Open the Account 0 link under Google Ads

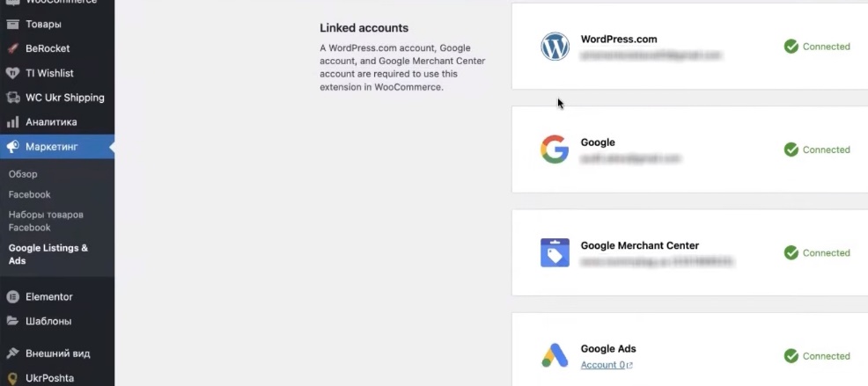pyautogui.click(x=606, y=365)
